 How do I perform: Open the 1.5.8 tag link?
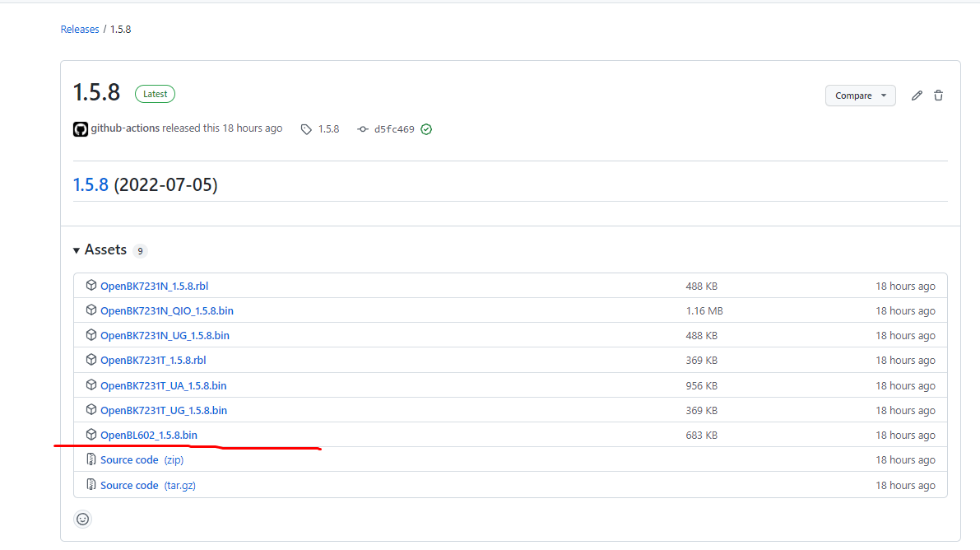pos(329,129)
